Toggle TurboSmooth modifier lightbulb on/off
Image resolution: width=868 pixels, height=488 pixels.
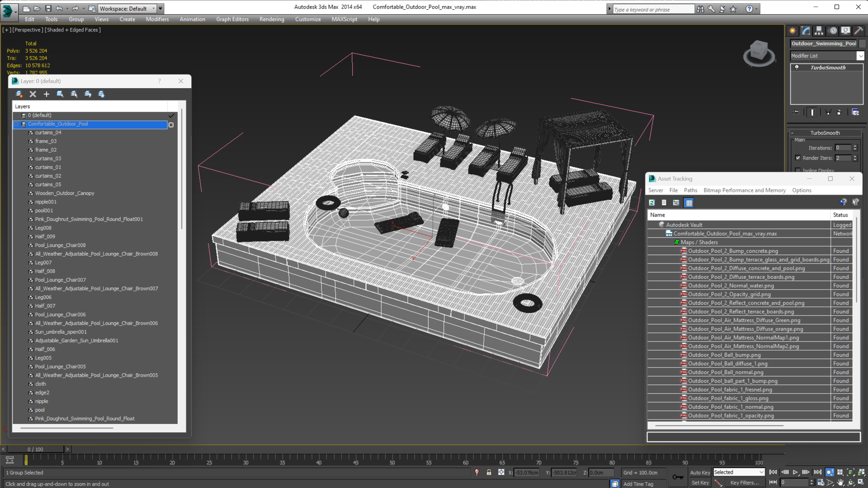pyautogui.click(x=797, y=67)
